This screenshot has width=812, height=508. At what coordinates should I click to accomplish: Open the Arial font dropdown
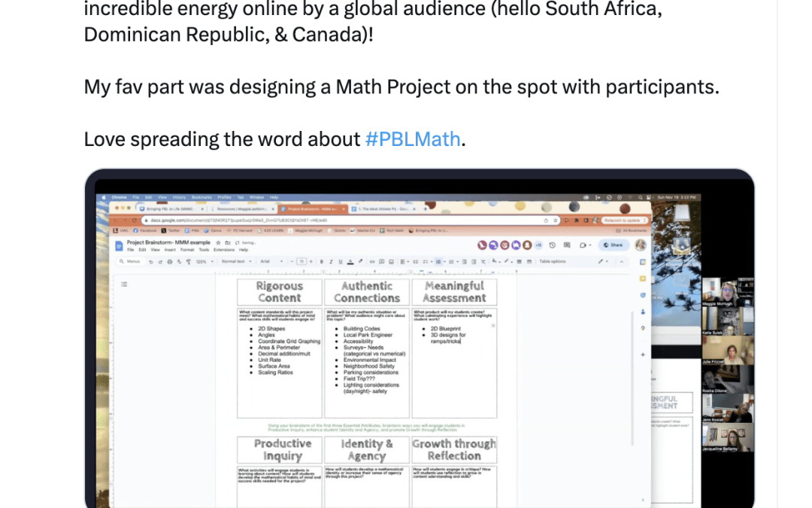pyautogui.click(x=269, y=262)
